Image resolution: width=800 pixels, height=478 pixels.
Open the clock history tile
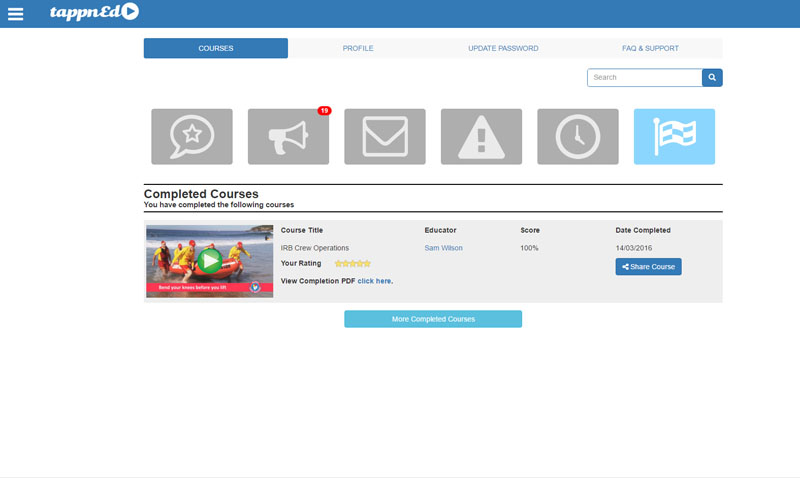(x=578, y=137)
